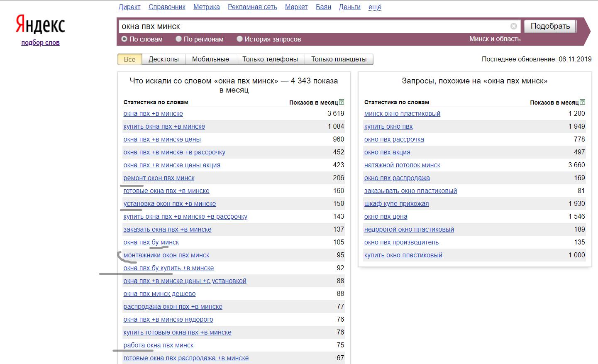Open the query установка окон пвх +в минске
598x364 pixels.
pyautogui.click(x=170, y=204)
